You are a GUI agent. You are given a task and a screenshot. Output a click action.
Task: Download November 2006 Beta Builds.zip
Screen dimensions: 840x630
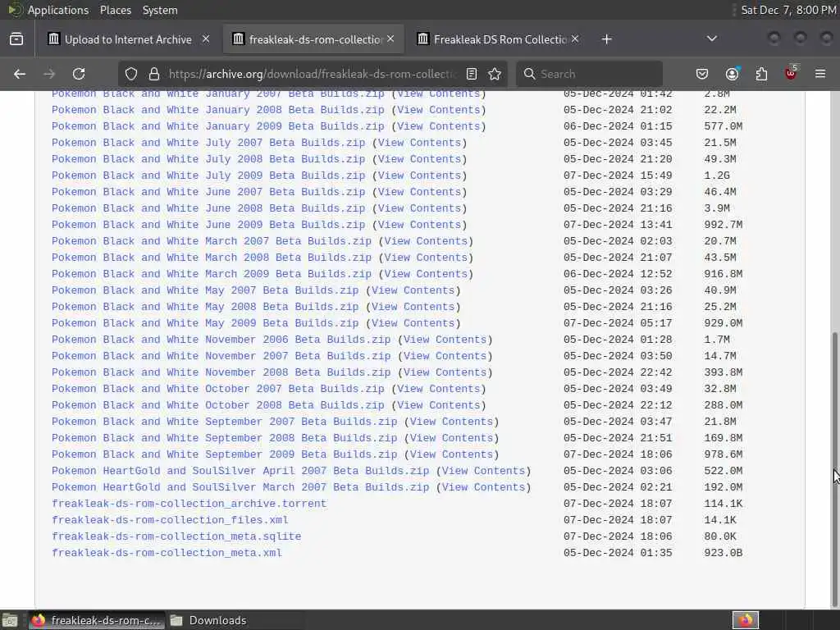(221, 340)
